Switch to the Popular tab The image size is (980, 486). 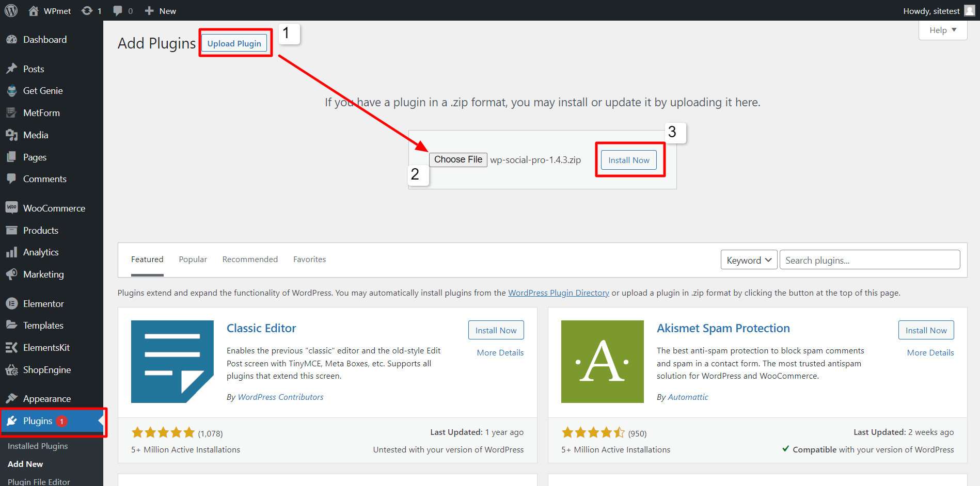click(193, 260)
